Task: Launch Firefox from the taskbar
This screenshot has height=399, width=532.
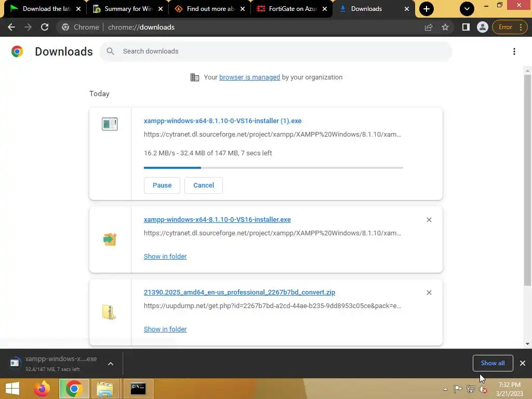Action: tap(42, 389)
